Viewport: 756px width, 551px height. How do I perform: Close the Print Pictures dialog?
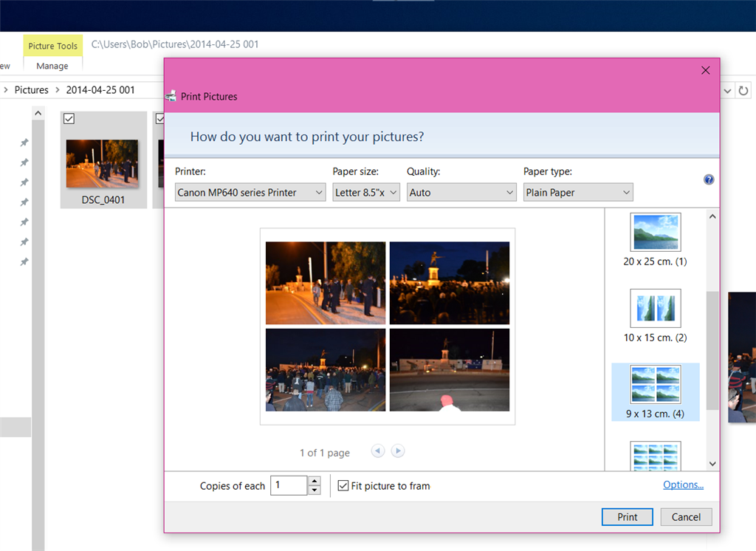pos(705,70)
